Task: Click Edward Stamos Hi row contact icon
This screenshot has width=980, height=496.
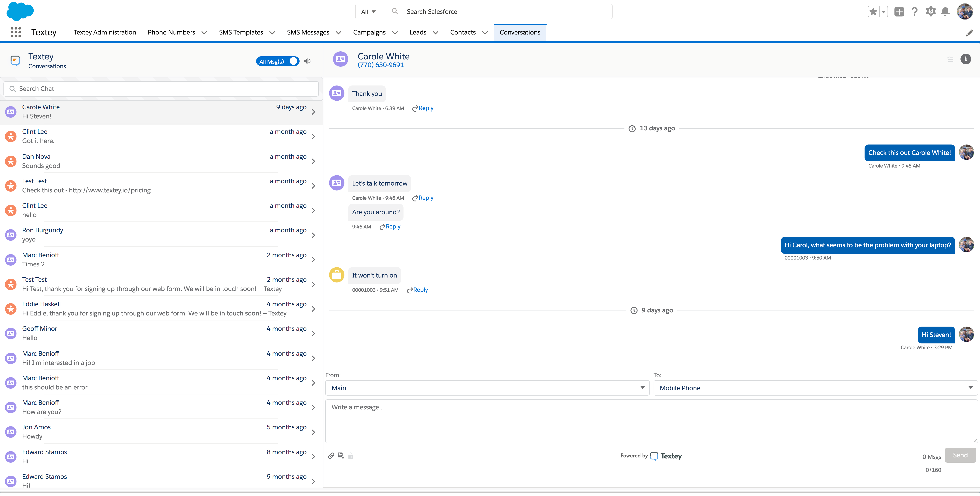Action: coord(11,457)
